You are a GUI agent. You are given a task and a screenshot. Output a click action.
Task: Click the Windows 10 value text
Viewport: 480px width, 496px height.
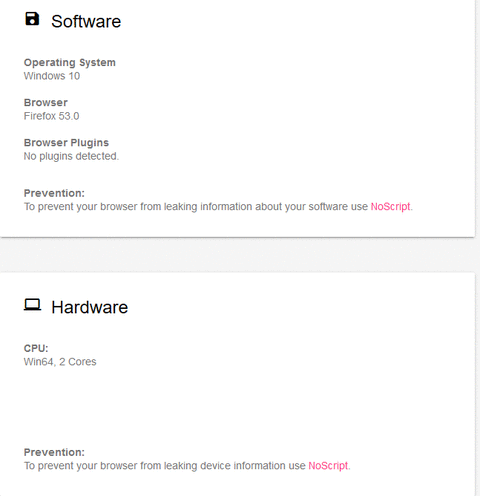tap(52, 76)
